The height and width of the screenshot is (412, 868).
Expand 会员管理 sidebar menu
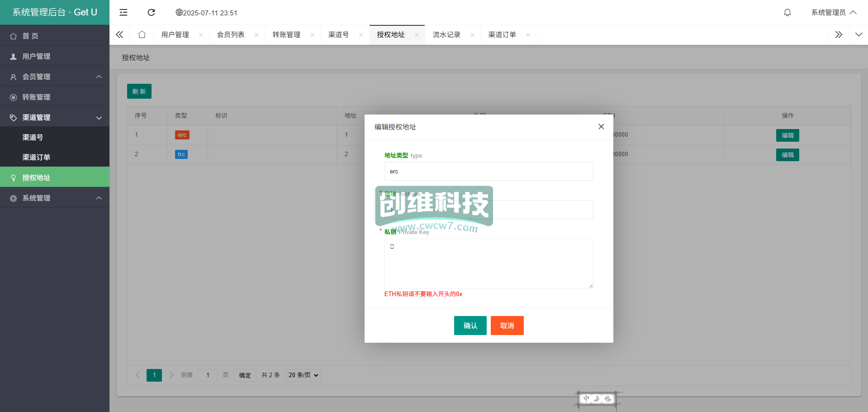tap(55, 77)
